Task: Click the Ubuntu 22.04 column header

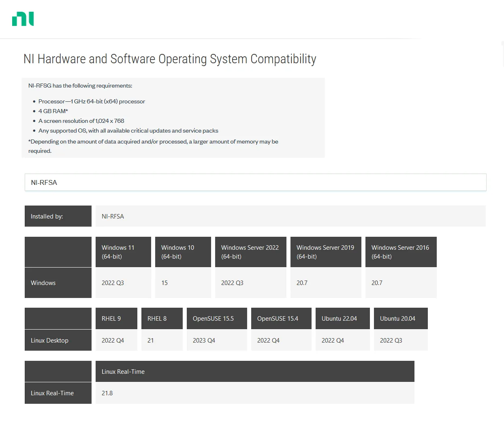Action: tap(343, 318)
